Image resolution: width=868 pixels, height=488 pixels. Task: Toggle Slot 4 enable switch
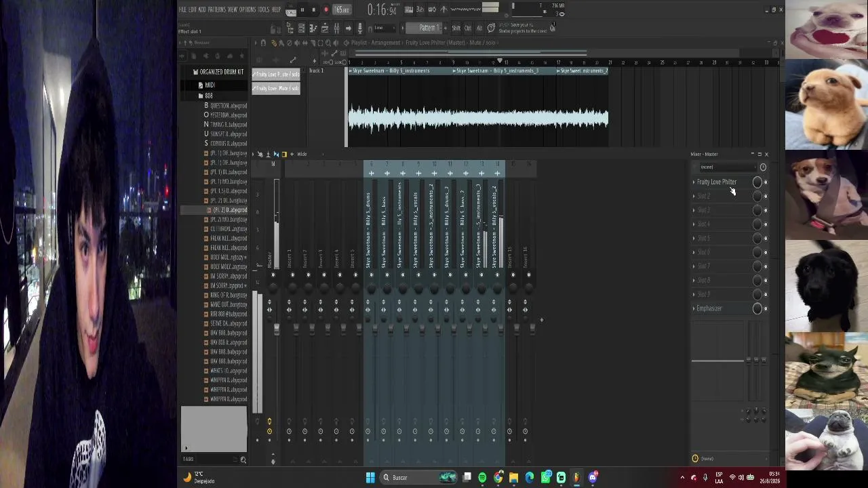coord(766,224)
